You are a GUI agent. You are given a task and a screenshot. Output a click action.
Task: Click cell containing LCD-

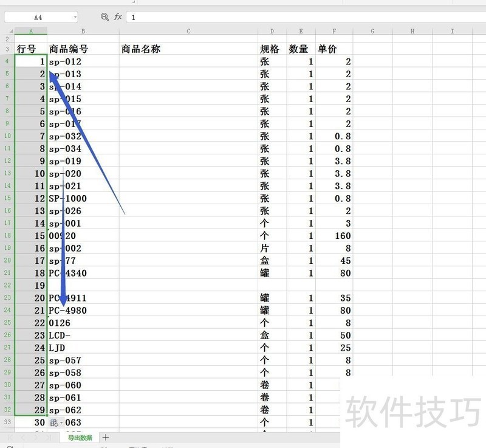coord(83,335)
